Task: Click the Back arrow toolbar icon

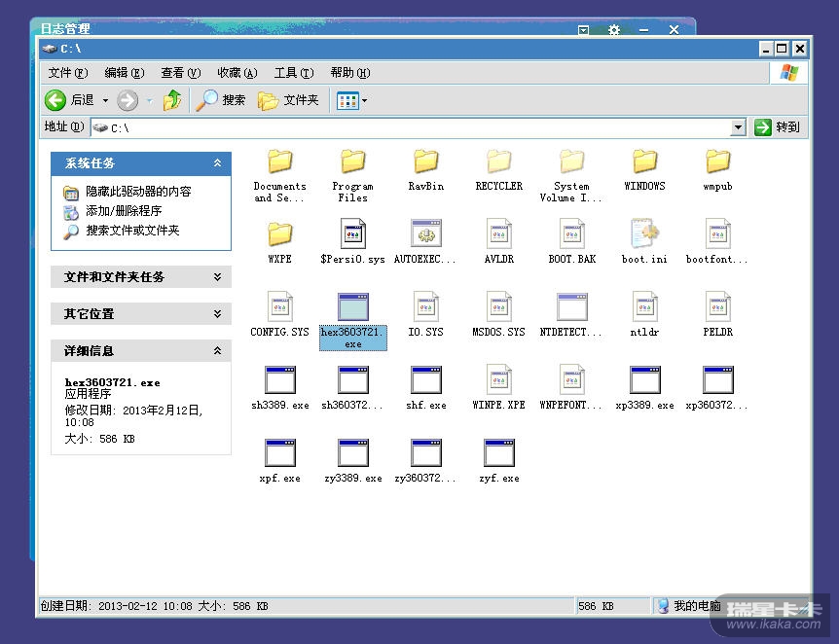Action: (x=56, y=100)
